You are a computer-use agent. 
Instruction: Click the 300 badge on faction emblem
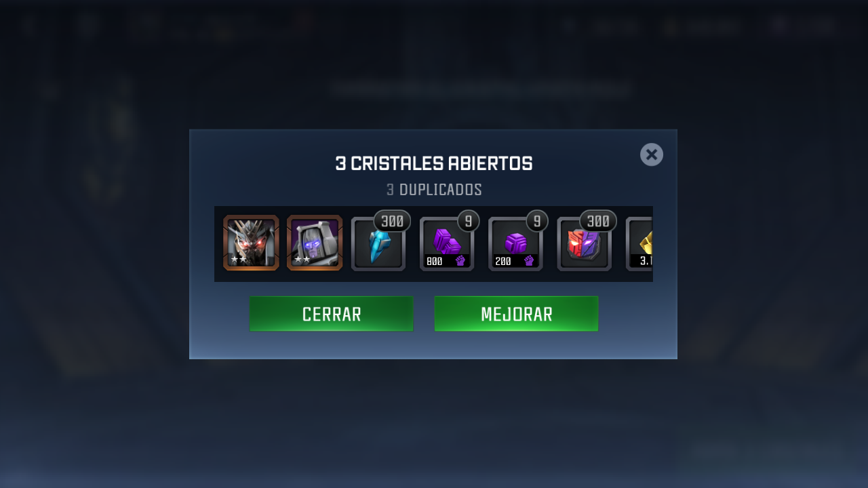click(598, 221)
